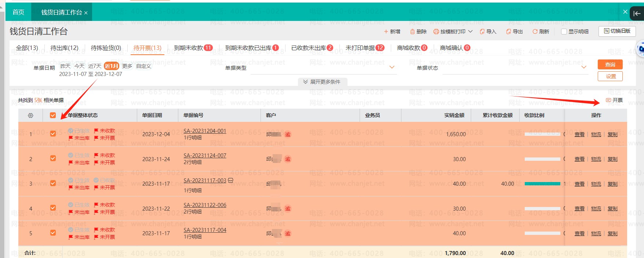
Task: Refresh the list with 刷新 icon
Action: point(535,32)
